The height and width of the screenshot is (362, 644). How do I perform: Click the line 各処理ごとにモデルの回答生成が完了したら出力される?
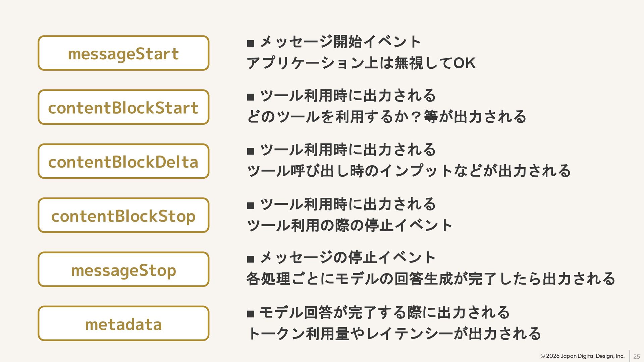tap(431, 279)
